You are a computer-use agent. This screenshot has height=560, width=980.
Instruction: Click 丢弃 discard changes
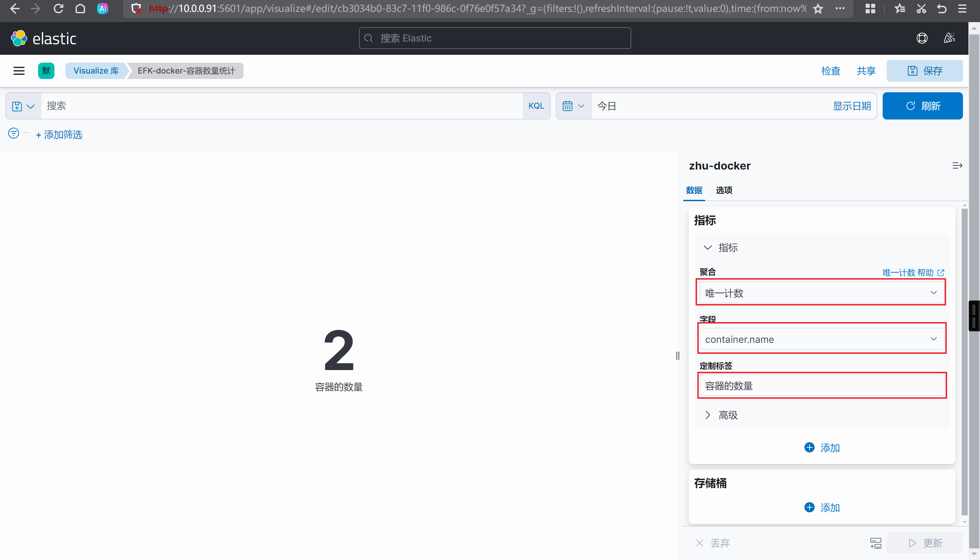(x=713, y=543)
